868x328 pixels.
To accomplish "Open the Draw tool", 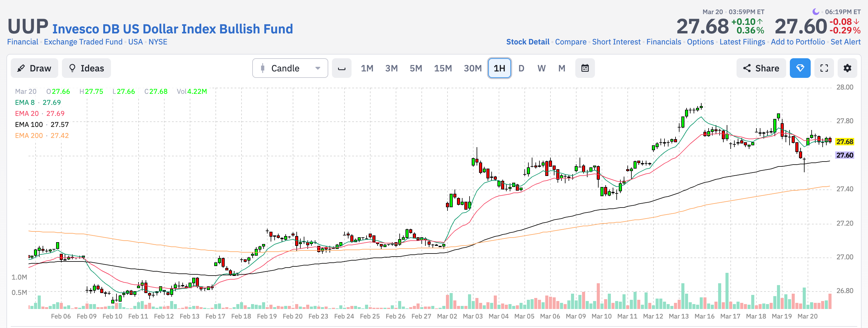I will pos(34,68).
